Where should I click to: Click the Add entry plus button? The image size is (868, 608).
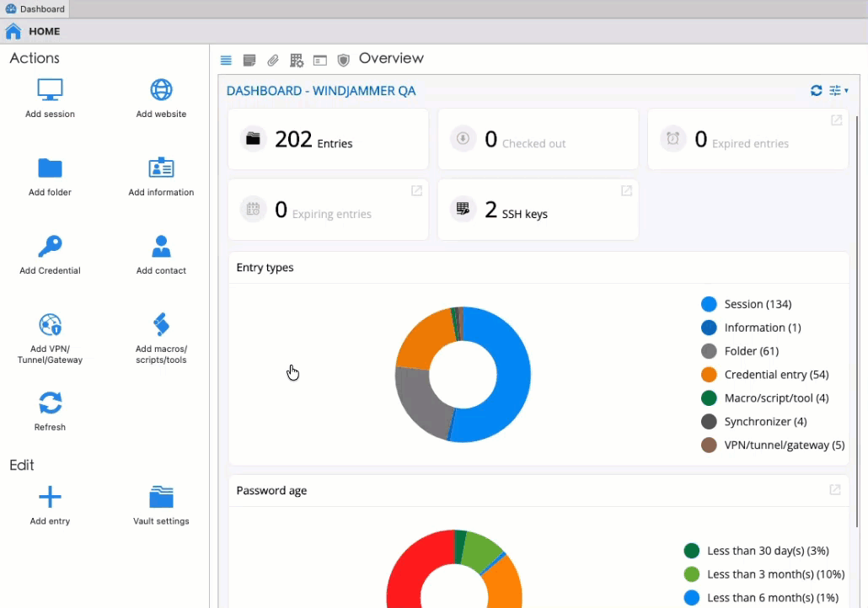pyautogui.click(x=50, y=497)
